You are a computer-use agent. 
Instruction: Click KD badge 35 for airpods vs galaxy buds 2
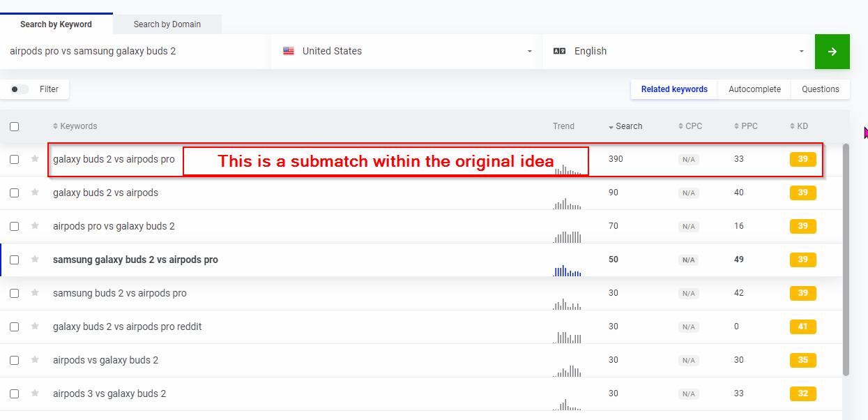[x=802, y=360]
